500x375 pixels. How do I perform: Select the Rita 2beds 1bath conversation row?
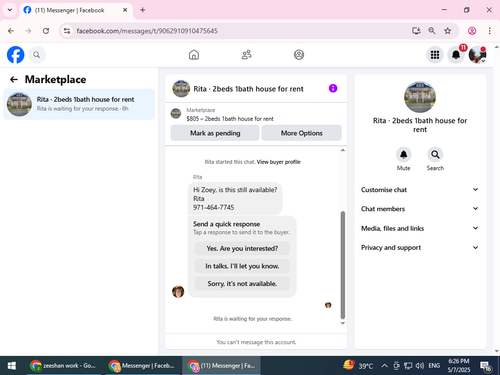(x=79, y=104)
